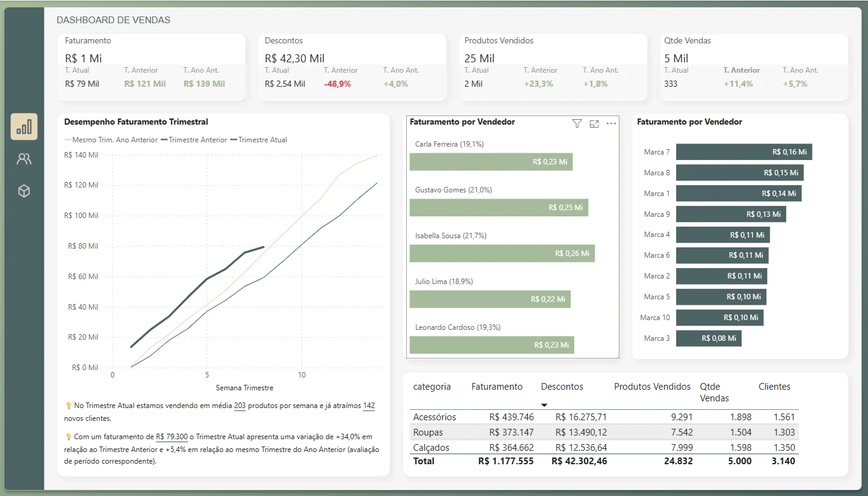Click the underlined R$ 79.300 value

click(x=172, y=437)
